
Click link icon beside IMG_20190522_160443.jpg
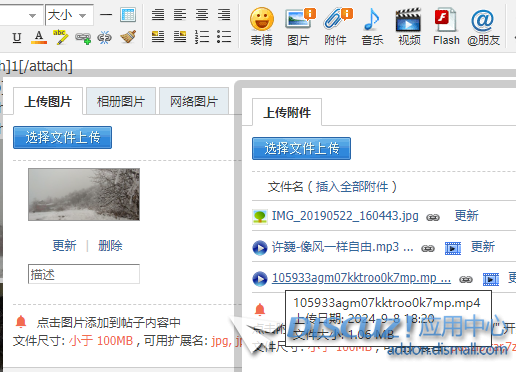[433, 218]
